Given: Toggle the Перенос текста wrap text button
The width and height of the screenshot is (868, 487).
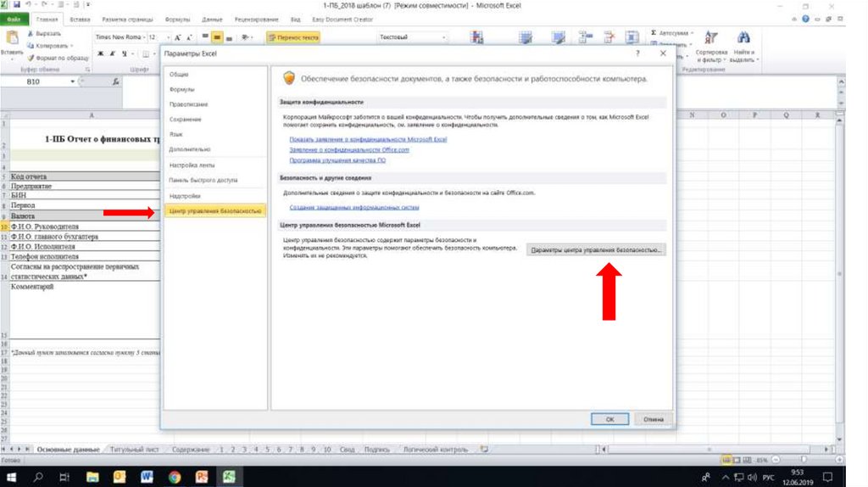Looking at the screenshot, I should click(293, 37).
